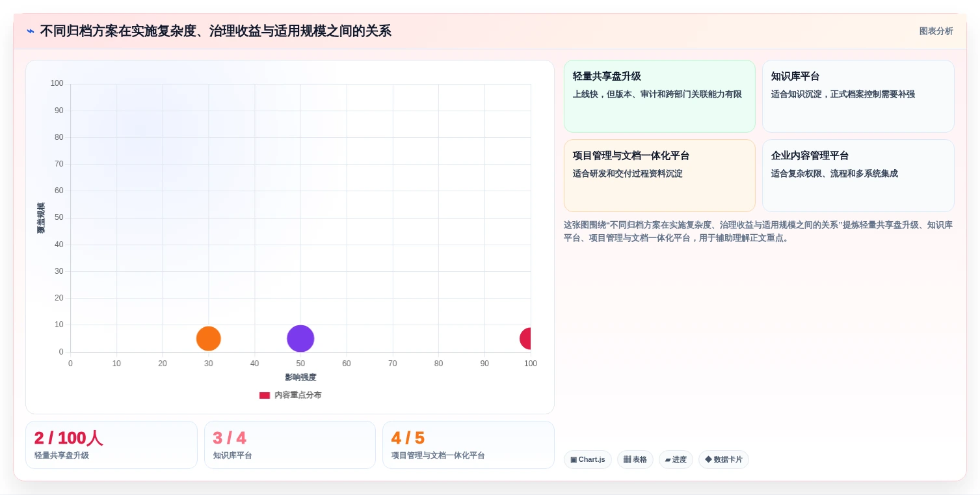Viewport: 980px width, 495px height.
Task: Click 轻量共享盘升级 label under 2 / 100人
Action: point(62,455)
